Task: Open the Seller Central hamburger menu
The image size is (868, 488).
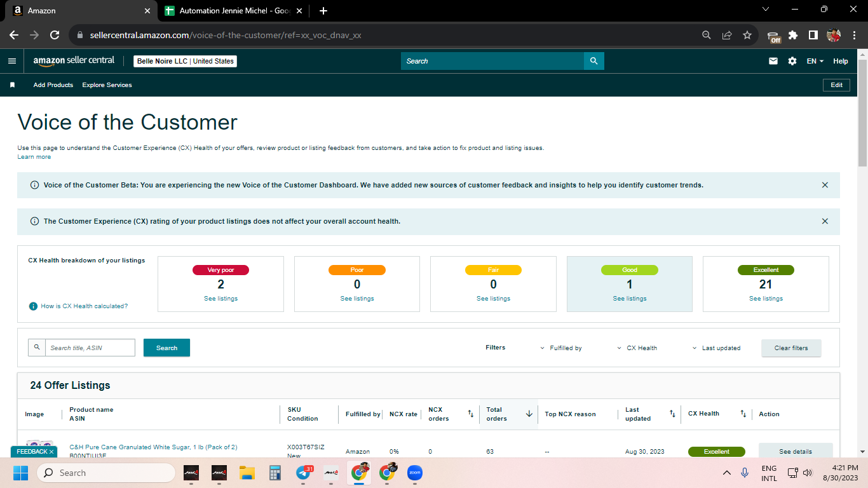Action: (11, 61)
